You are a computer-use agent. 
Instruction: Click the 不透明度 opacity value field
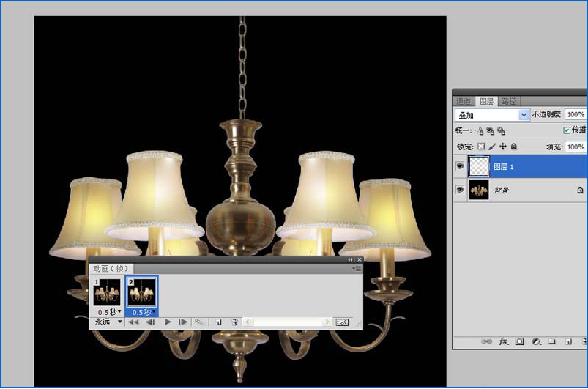(576, 114)
